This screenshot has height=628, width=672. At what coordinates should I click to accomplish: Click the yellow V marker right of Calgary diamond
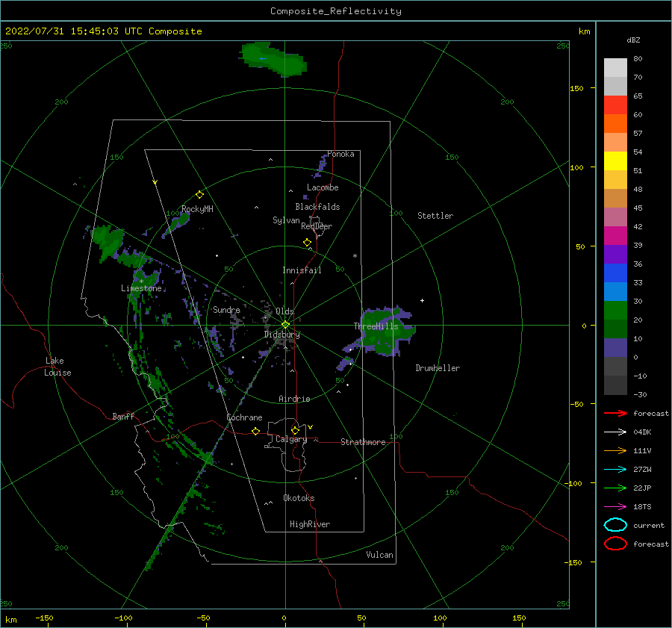pos(311,427)
